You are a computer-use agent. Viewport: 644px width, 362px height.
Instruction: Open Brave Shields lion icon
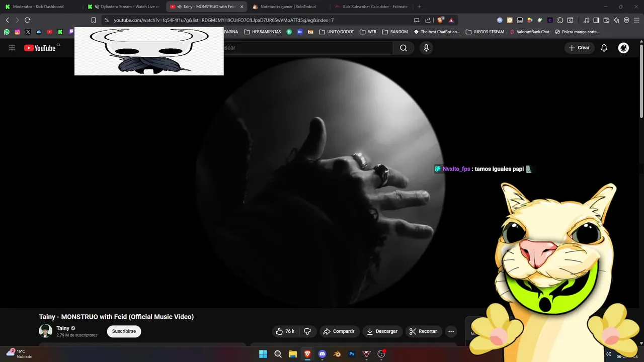(x=440, y=20)
